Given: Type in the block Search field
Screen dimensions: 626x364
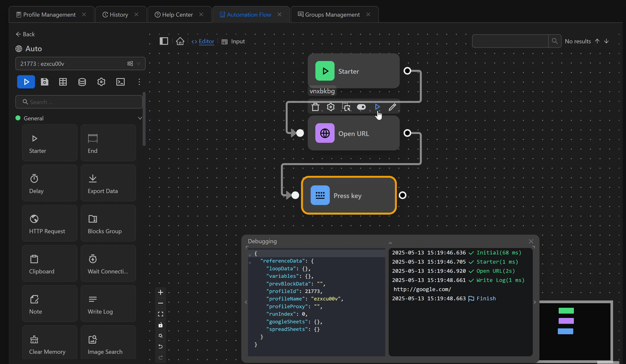Looking at the screenshot, I should (x=78, y=102).
